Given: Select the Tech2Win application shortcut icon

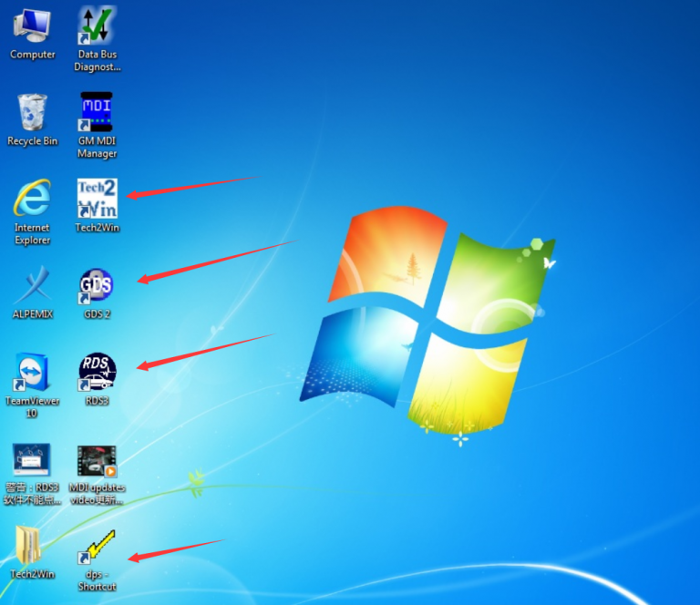Looking at the screenshot, I should click(x=97, y=198).
